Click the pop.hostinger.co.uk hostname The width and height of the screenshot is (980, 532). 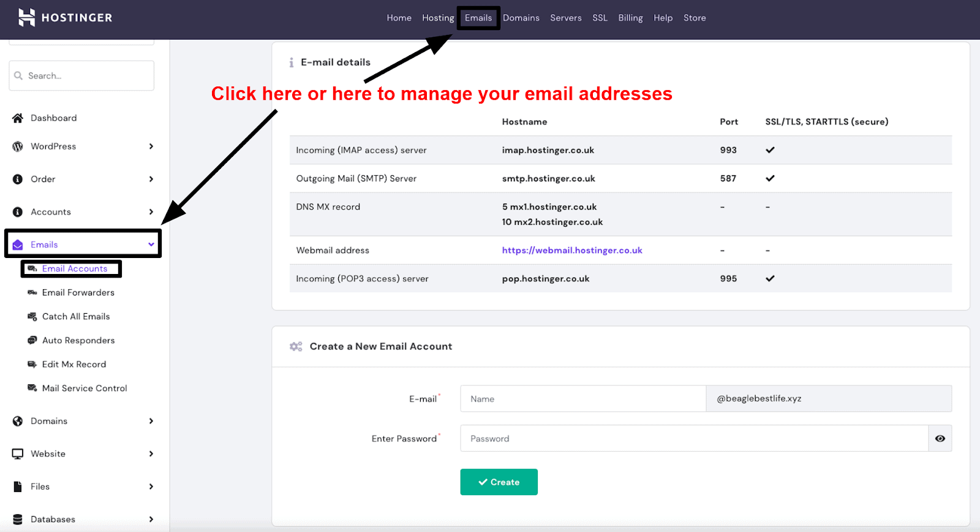(x=546, y=278)
